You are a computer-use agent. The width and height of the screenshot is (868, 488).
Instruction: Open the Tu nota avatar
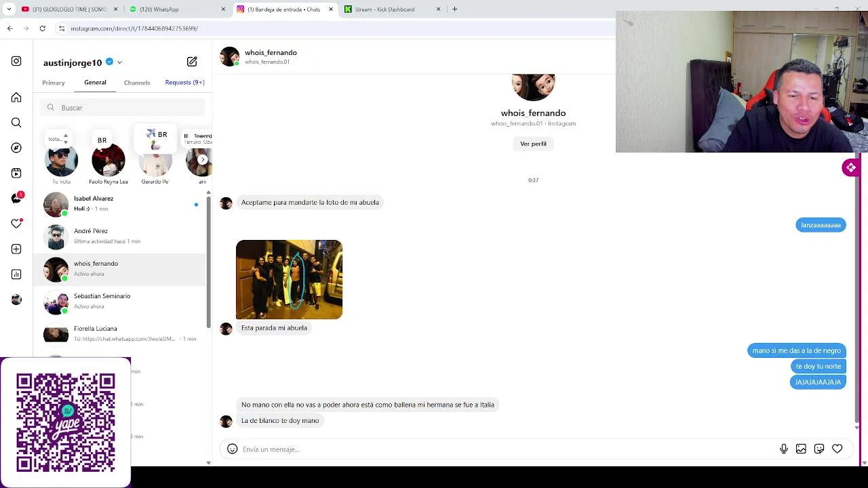tap(61, 160)
